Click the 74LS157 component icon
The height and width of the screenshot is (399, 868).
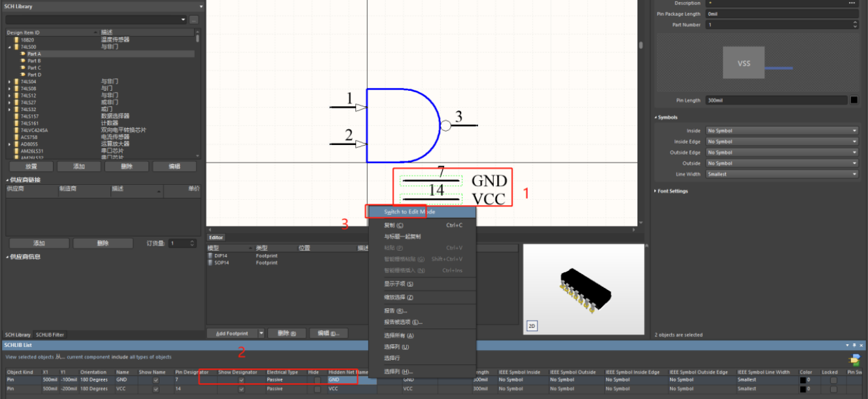point(17,116)
